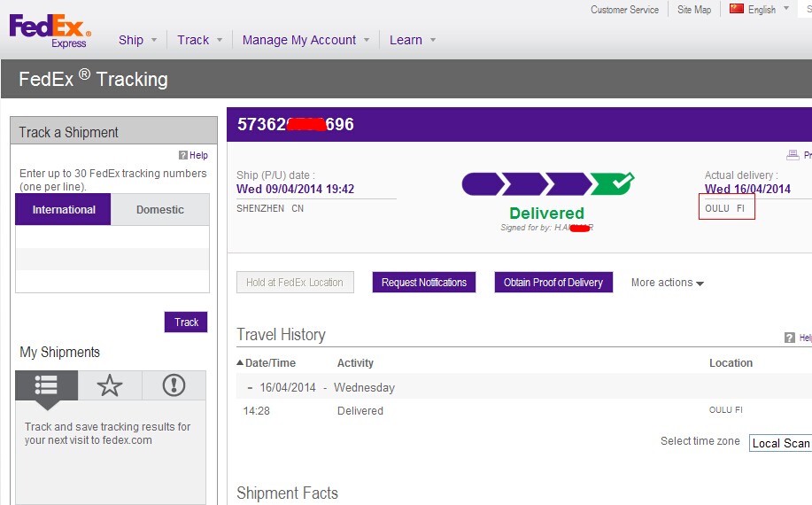
Task: Click the actual delivery date Wed 16/04/2014
Action: (747, 189)
